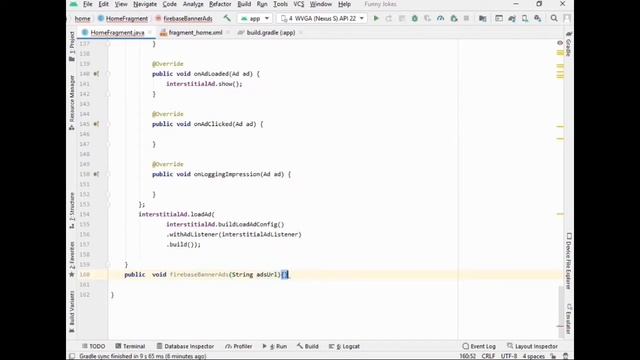Click the HomeFragment breadcrumb in navigation bar
640x360 pixels.
tap(123, 18)
